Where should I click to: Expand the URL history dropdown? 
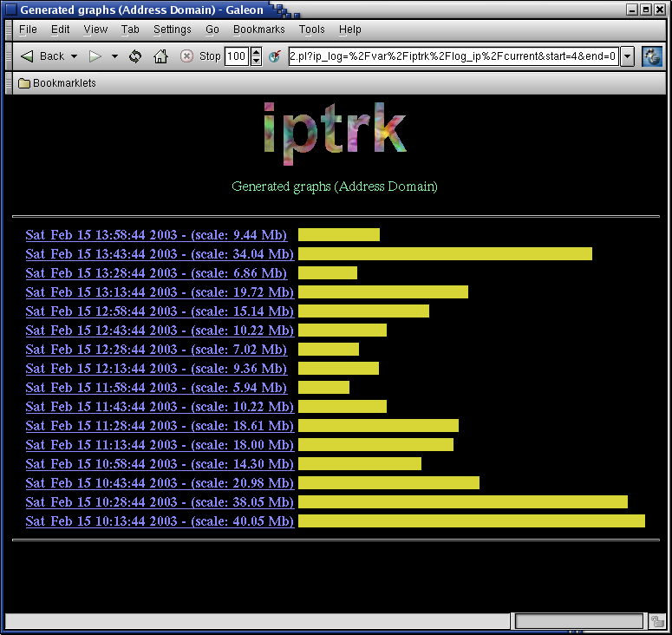click(628, 56)
